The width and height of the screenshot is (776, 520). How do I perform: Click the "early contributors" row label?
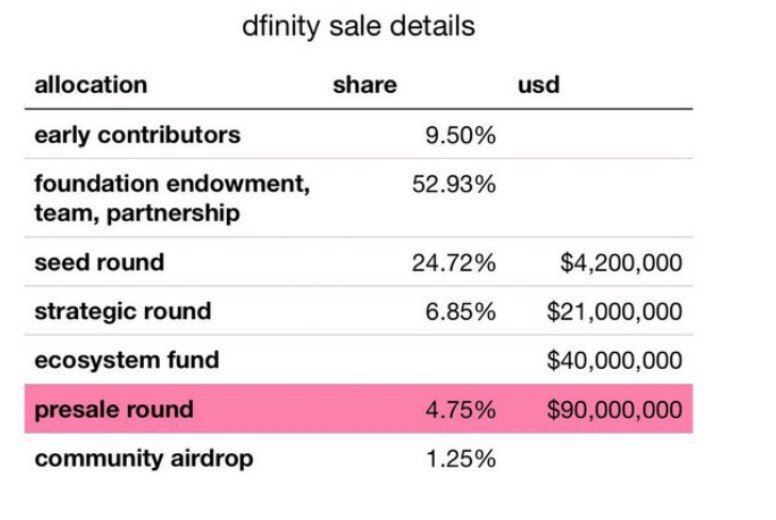(137, 135)
